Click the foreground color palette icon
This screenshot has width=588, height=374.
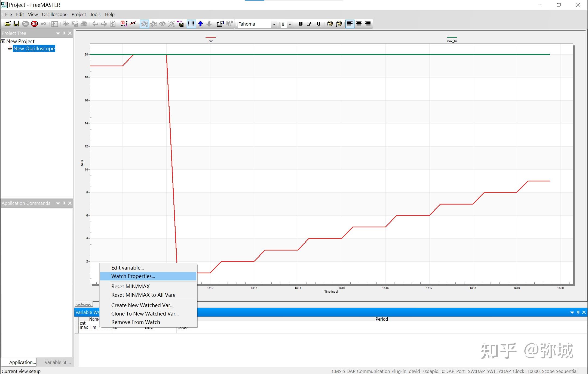click(x=330, y=24)
